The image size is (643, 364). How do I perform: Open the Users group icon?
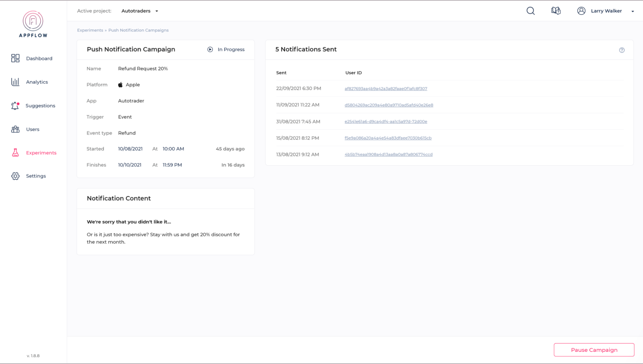pyautogui.click(x=15, y=129)
